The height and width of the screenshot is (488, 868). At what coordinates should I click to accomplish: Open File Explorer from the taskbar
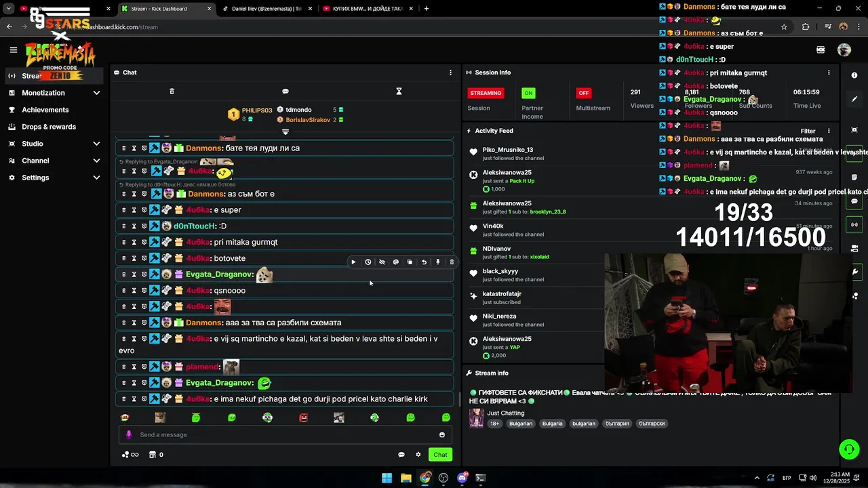[406, 478]
